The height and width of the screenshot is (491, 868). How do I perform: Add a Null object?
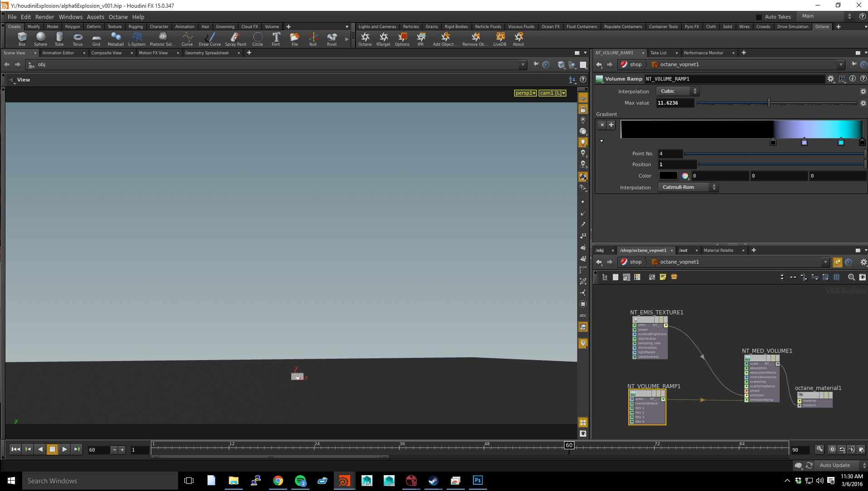tap(313, 39)
